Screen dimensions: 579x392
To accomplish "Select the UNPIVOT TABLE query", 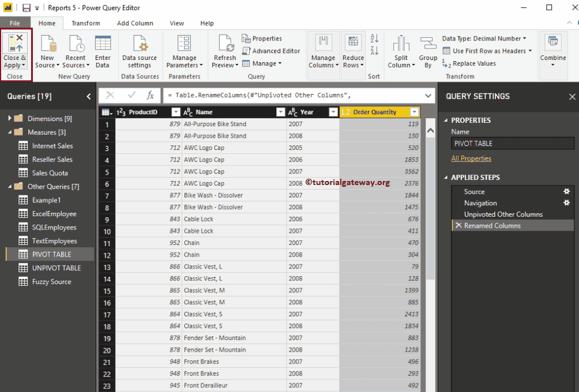I will [x=56, y=268].
